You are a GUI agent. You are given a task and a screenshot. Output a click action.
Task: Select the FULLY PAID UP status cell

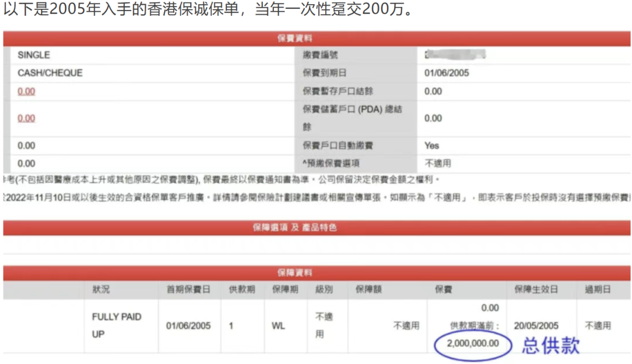click(x=116, y=325)
